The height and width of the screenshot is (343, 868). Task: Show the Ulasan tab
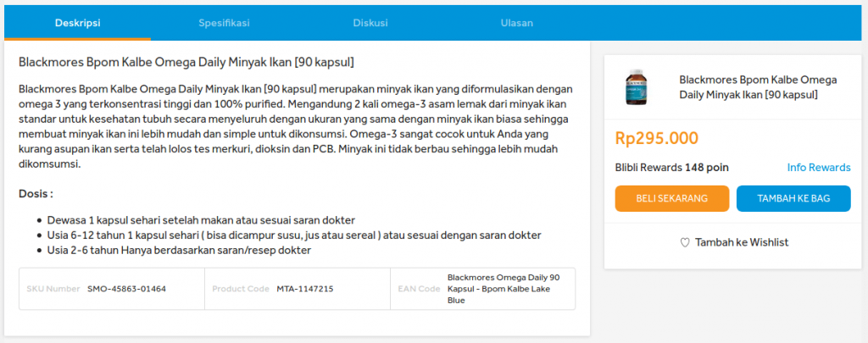pos(516,23)
